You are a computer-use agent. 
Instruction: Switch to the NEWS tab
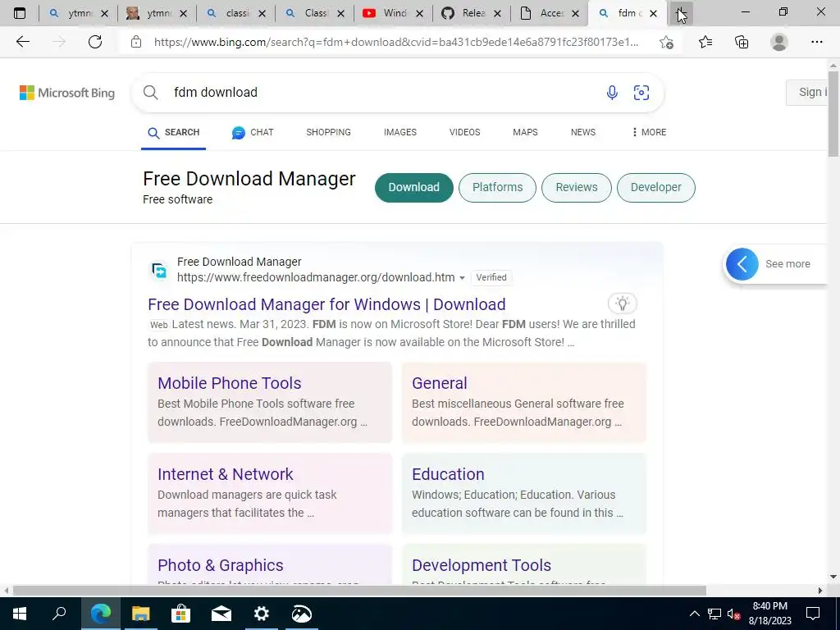[583, 132]
